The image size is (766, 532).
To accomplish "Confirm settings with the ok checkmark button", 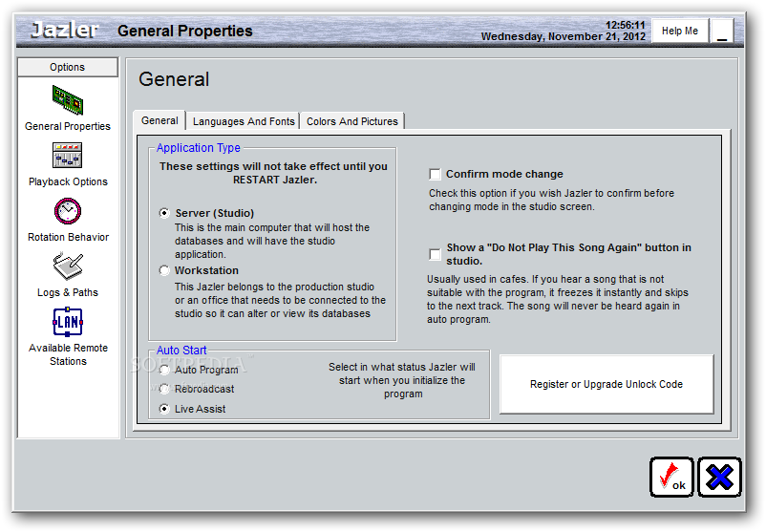I will [671, 478].
